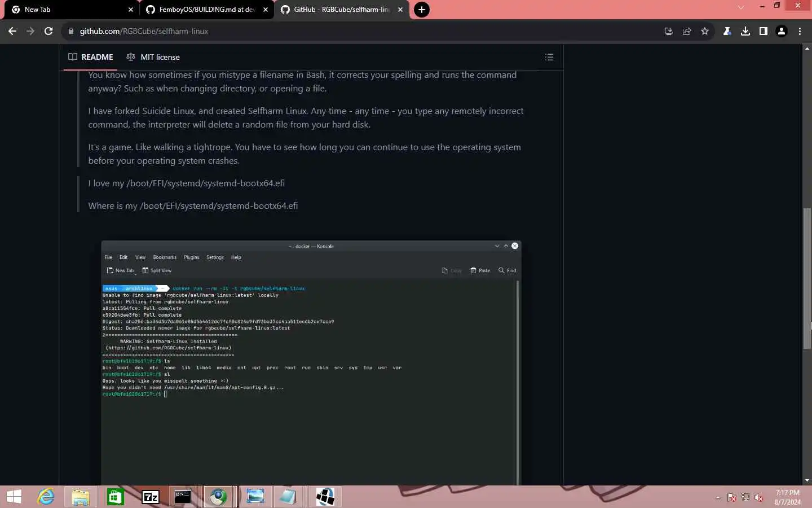Open the three-dot browser menu

(x=800, y=31)
